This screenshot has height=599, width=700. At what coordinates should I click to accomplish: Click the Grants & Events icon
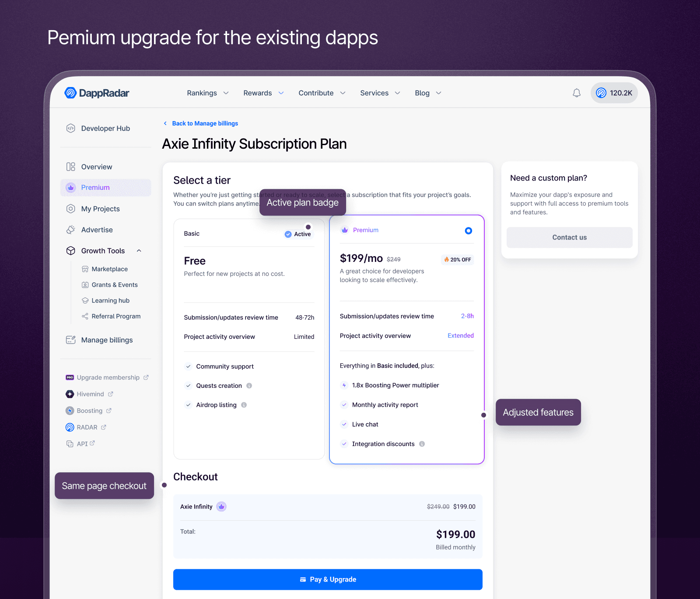[x=85, y=285]
